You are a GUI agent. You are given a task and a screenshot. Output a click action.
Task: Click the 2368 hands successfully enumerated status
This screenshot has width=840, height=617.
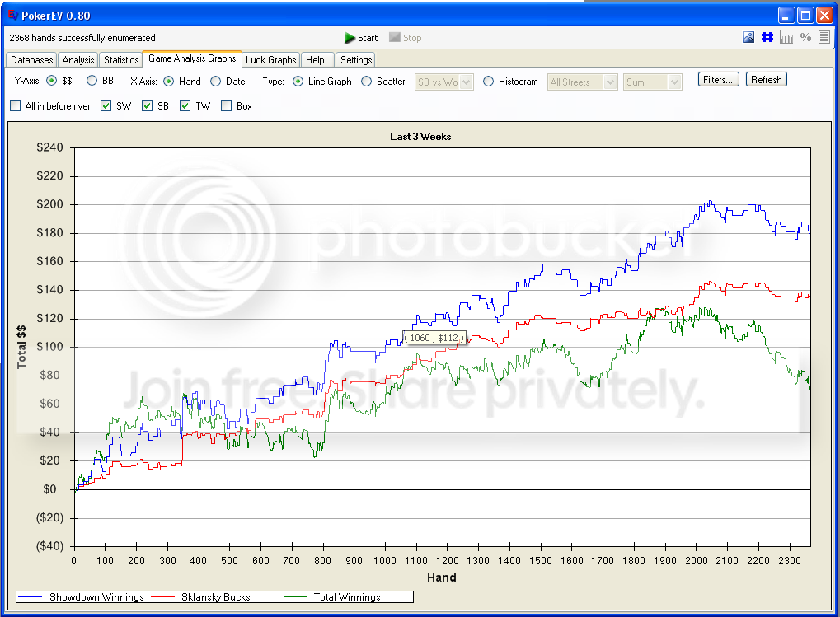click(82, 38)
